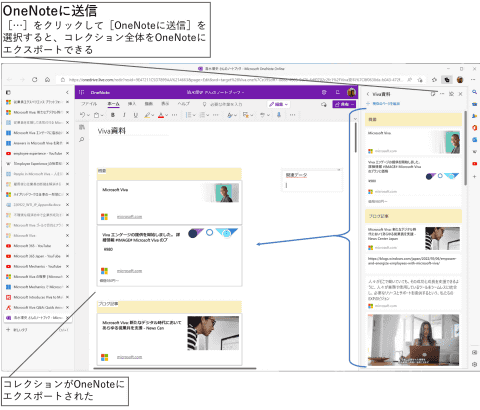Viewport: 480px width, 410px height.
Task: Open the video thumbnail in Collections
Action: point(413,340)
